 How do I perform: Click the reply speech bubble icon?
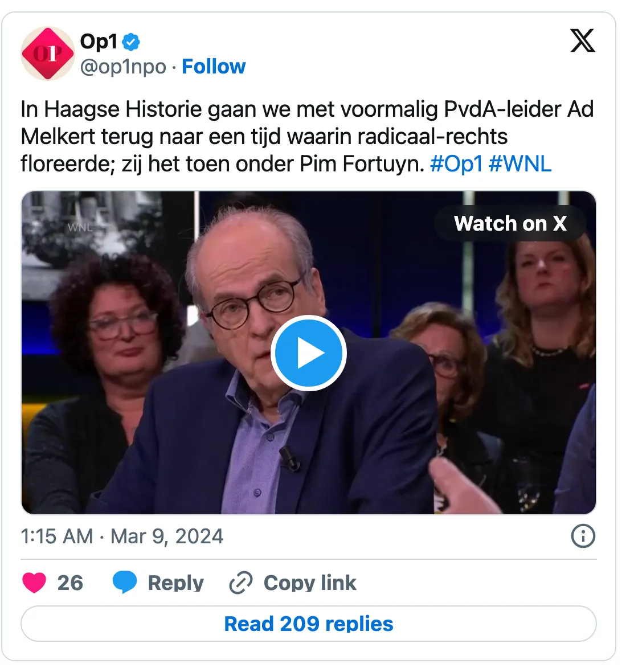(x=125, y=583)
